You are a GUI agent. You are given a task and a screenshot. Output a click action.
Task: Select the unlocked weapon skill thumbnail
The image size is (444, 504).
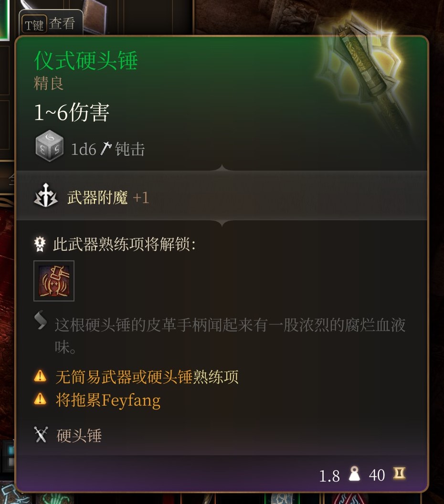[54, 281]
